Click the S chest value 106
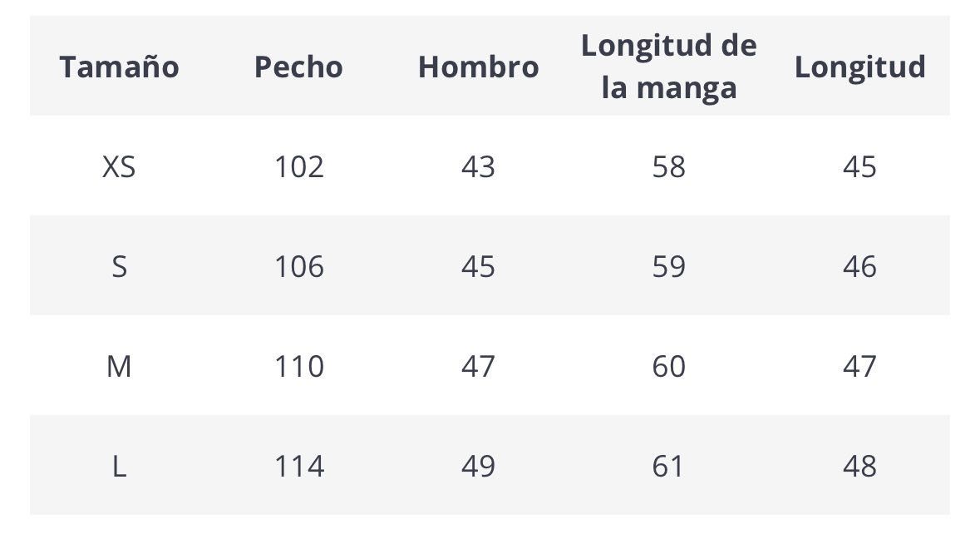Viewport: 980px width, 534px height. (x=299, y=267)
